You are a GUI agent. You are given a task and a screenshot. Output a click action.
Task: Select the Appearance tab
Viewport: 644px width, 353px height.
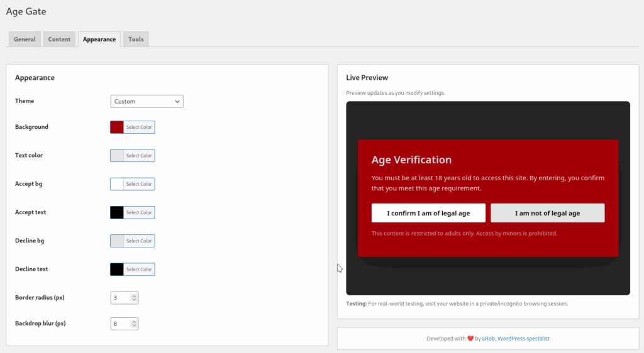99,39
